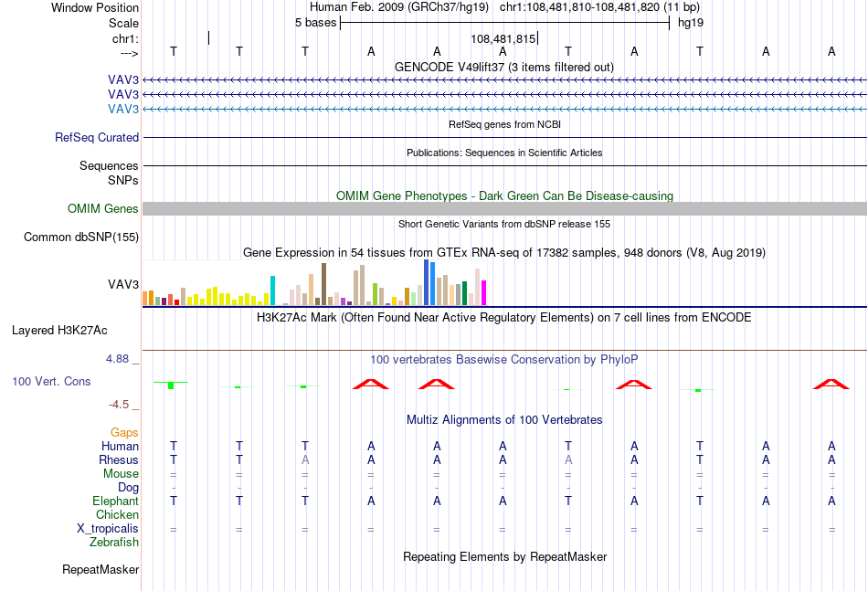The width and height of the screenshot is (868, 591).
Task: Click the OMIM Gene Phenotypes track title
Action: 504,195
